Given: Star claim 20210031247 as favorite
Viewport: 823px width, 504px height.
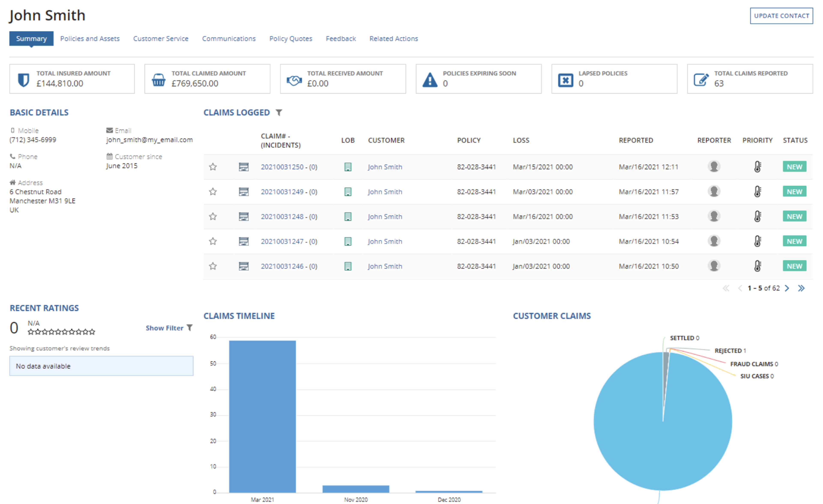Looking at the screenshot, I should point(213,241).
